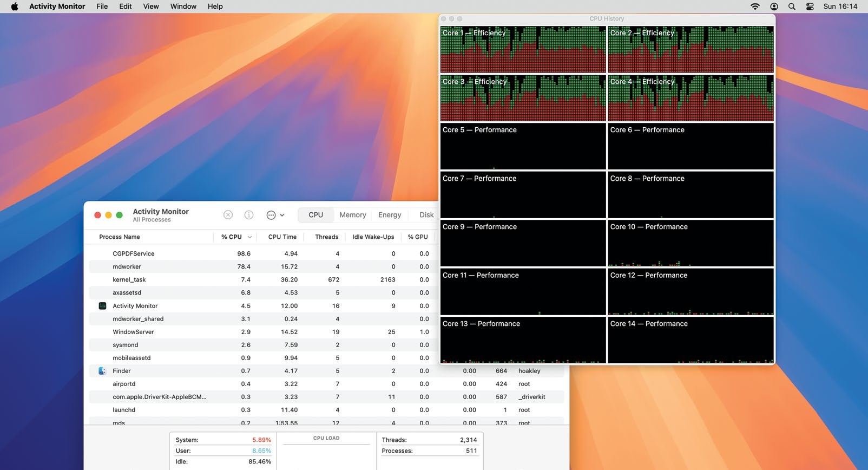Open the Apple menu
868x470 pixels.
pos(15,6)
